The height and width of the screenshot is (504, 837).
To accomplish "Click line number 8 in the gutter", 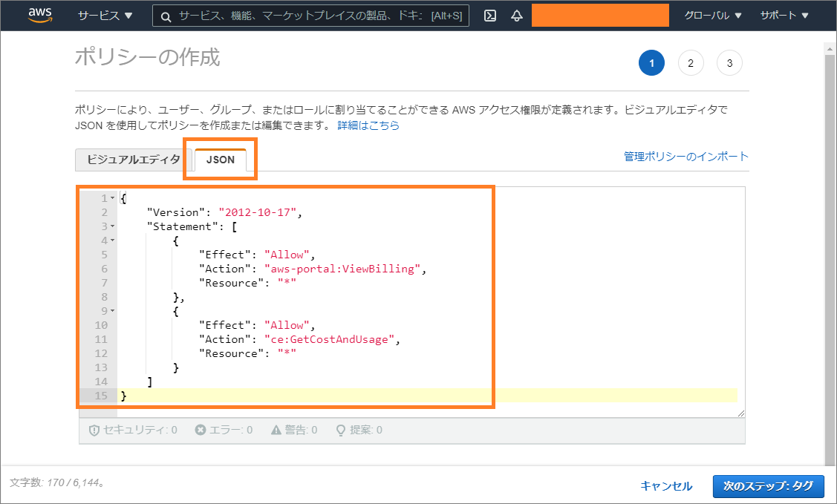I will coord(104,297).
